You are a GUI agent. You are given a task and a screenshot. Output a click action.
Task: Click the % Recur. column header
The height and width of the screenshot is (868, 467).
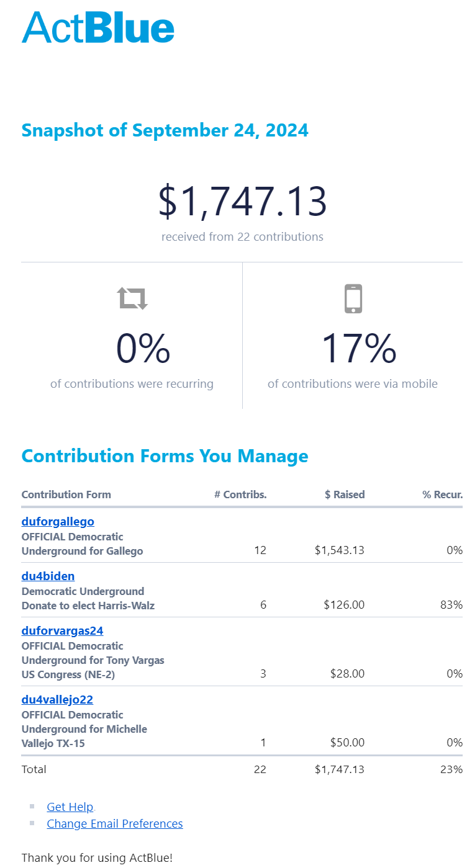tap(442, 494)
